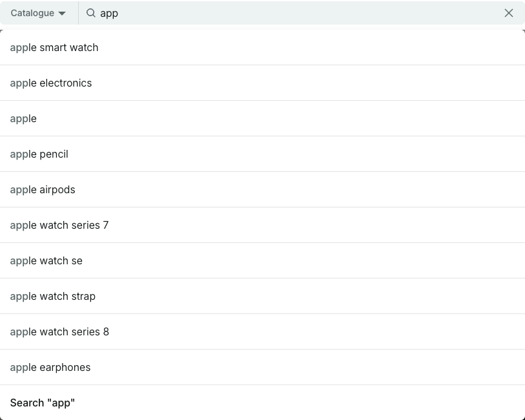525x420 pixels.
Task: Select the "apple watch strap" suggestion
Action: (x=52, y=296)
